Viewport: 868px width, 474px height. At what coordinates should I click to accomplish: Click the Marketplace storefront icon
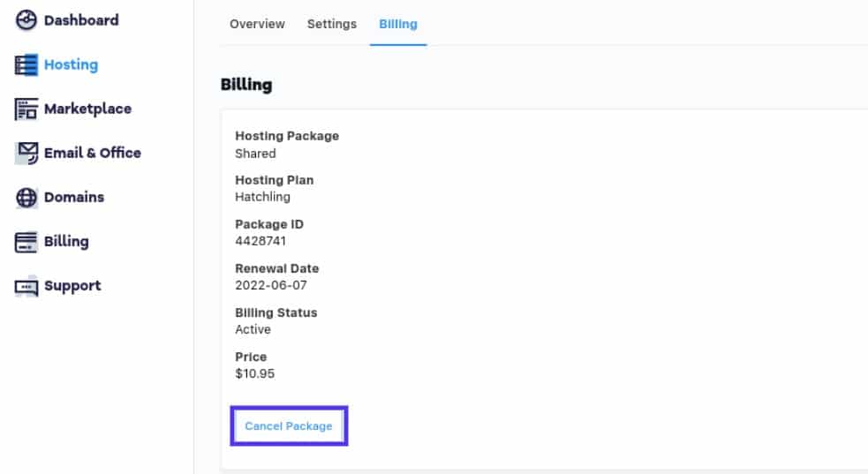26,109
